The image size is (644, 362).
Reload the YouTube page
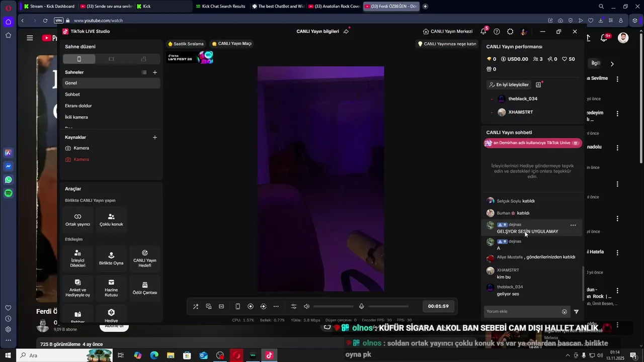point(45,21)
